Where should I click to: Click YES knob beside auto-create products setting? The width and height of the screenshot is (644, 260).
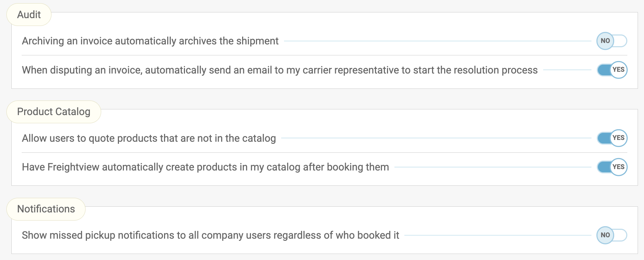pos(618,167)
